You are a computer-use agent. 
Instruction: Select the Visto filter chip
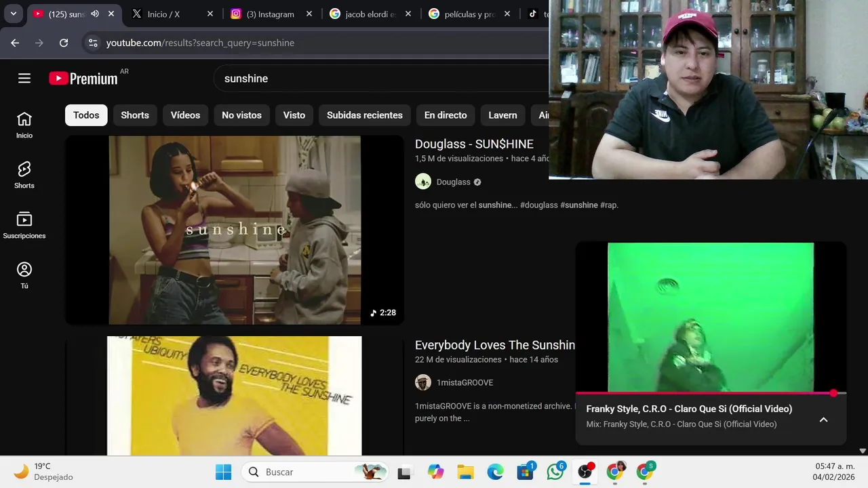294,115
